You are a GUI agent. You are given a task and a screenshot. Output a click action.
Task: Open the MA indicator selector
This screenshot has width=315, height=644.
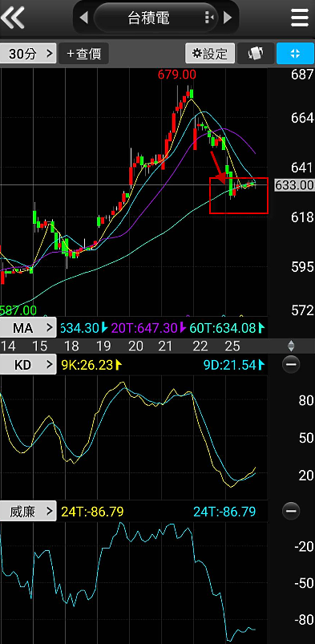(x=28, y=328)
